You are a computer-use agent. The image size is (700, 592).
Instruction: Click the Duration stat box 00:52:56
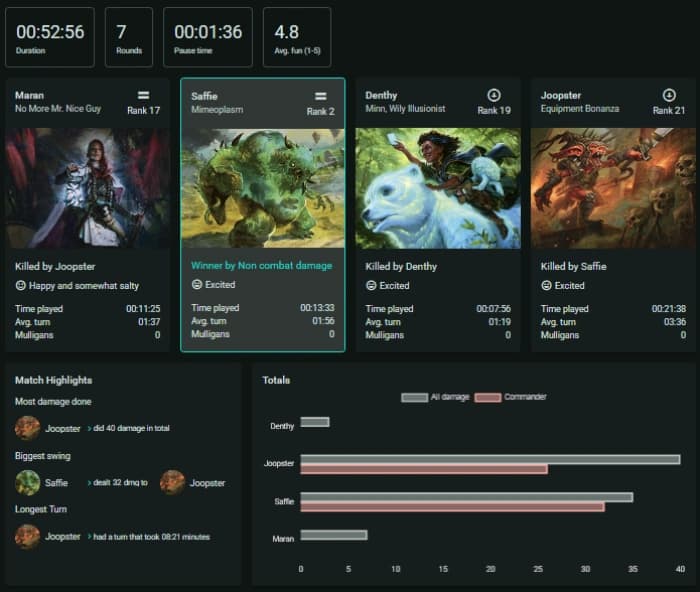[50, 37]
